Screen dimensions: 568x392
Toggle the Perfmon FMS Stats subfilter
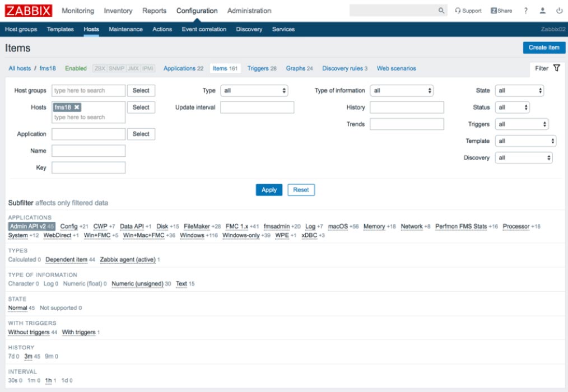pos(461,226)
